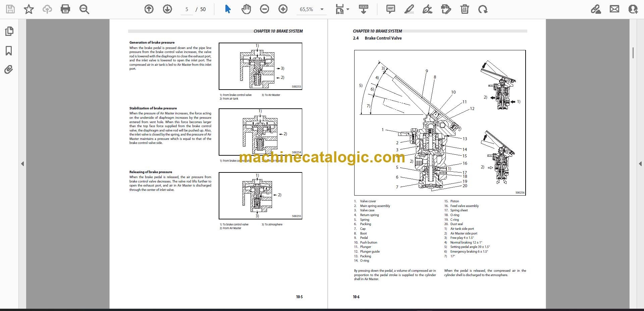Click the '2.4 Brake Control Valve' heading
The image size is (644, 311).
pos(377,38)
